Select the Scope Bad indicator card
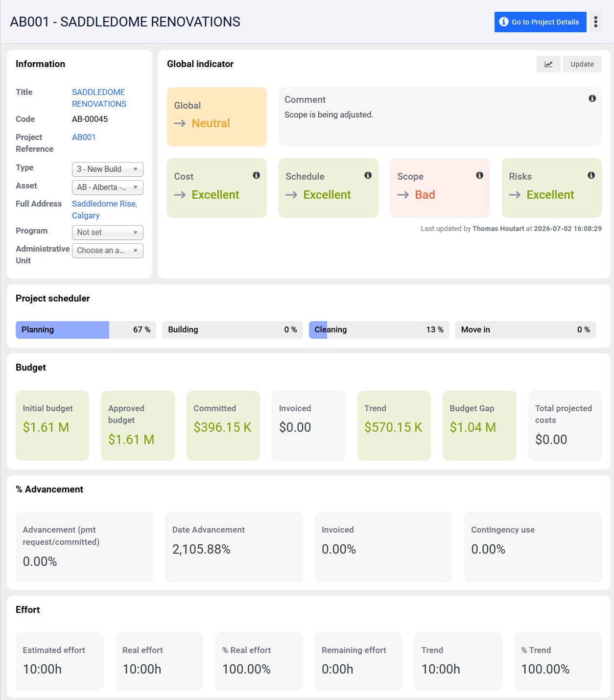 [440, 188]
